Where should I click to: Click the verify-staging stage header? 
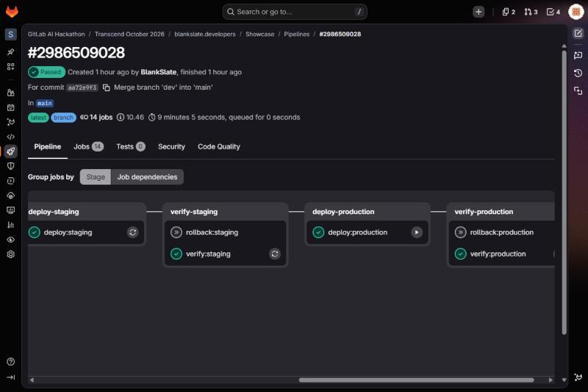click(x=194, y=212)
